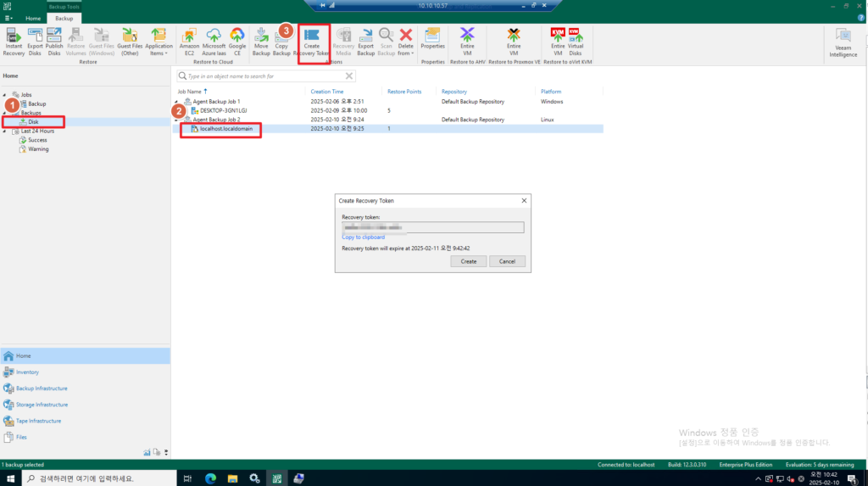
Task: Click the Properties ribbon icon
Action: tap(433, 39)
